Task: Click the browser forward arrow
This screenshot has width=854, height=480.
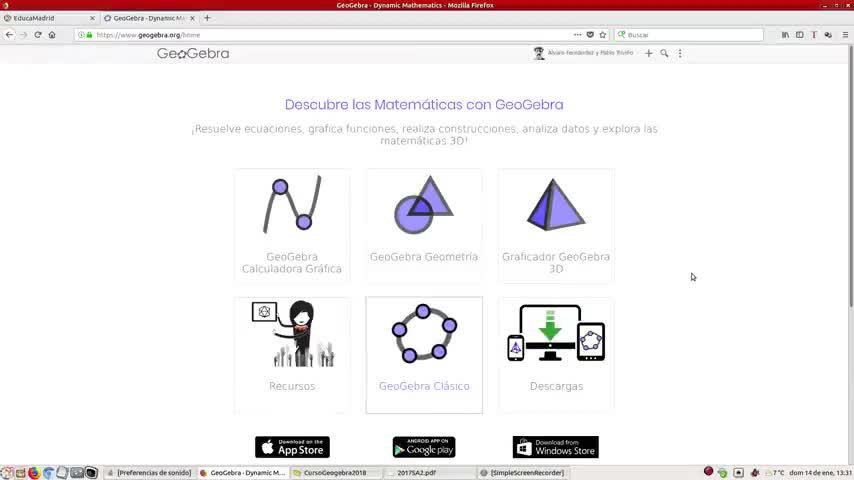Action: 23,34
